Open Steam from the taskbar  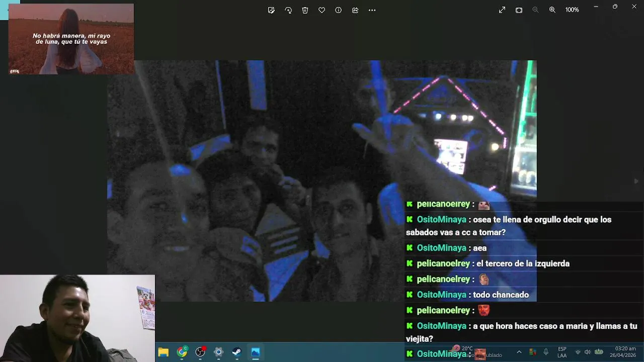236,352
